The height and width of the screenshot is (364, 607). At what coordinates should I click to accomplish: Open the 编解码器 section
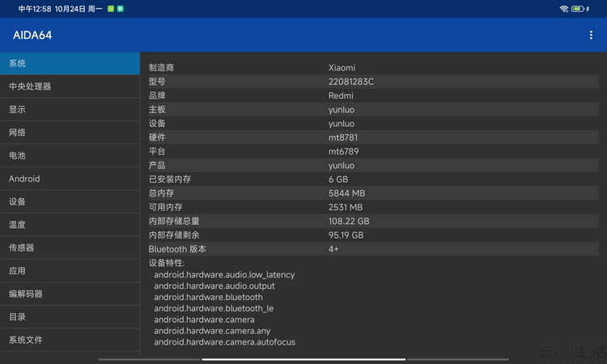tap(70, 294)
